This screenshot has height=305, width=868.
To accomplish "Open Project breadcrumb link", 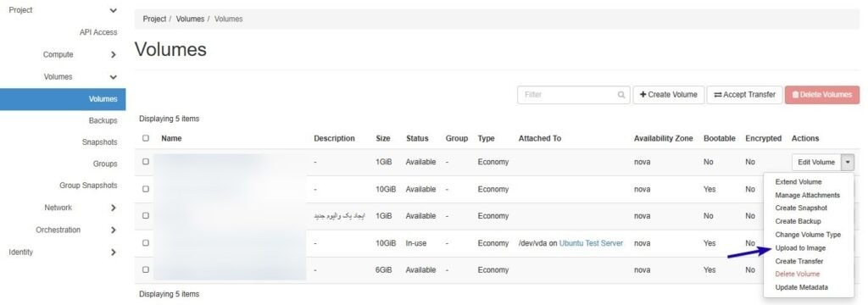I will point(154,19).
